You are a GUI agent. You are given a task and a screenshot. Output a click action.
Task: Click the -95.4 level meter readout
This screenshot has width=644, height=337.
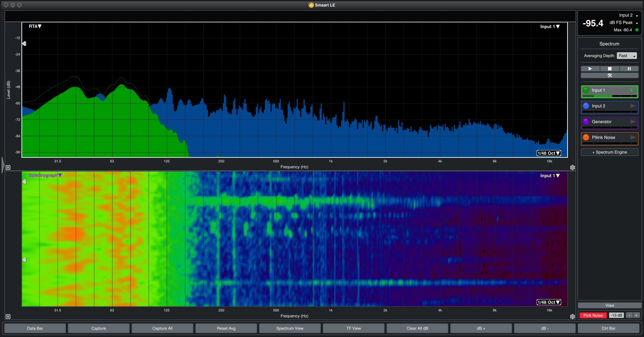(593, 23)
